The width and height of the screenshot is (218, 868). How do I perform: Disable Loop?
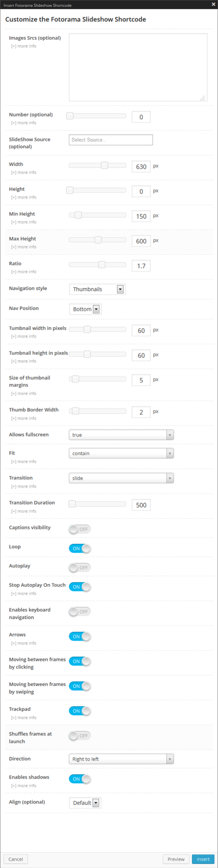click(80, 548)
